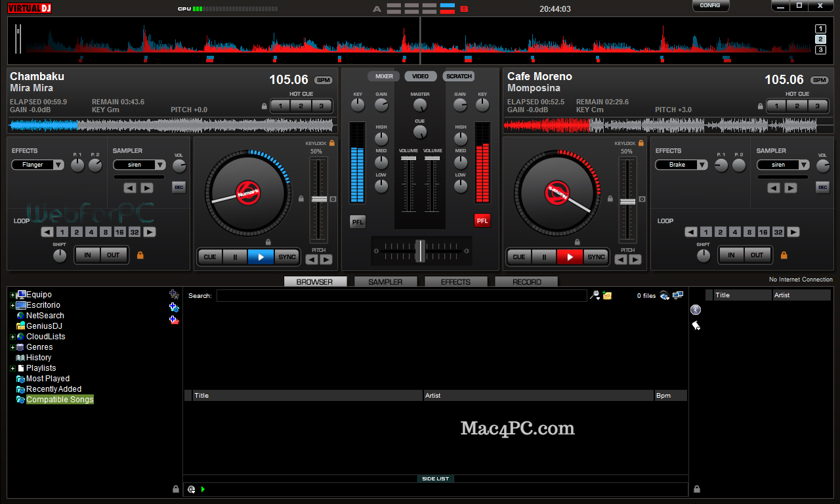Sort file list by Bpm column
Image resolution: width=840 pixels, height=504 pixels.
[671, 396]
